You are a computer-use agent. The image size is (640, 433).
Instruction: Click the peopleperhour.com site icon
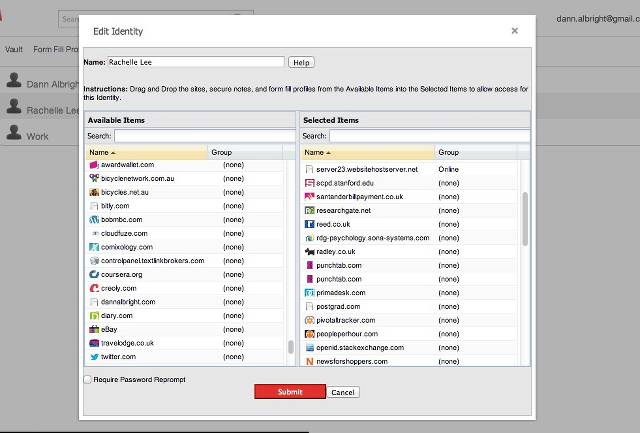coord(309,334)
